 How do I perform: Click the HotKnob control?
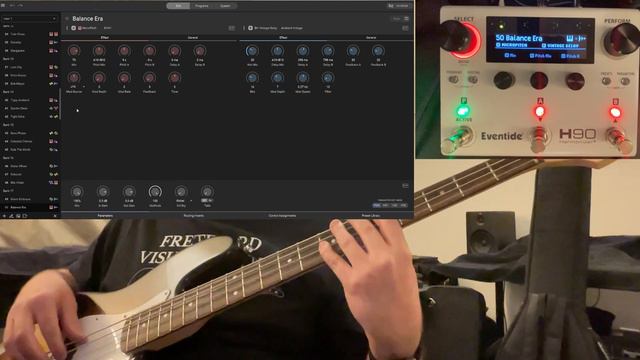tap(155, 191)
